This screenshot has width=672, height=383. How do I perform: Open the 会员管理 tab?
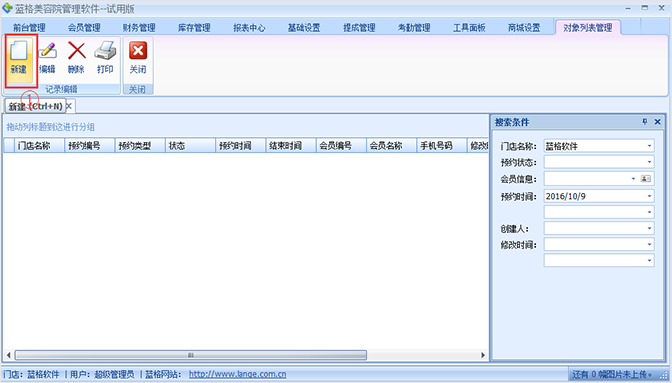[x=84, y=28]
